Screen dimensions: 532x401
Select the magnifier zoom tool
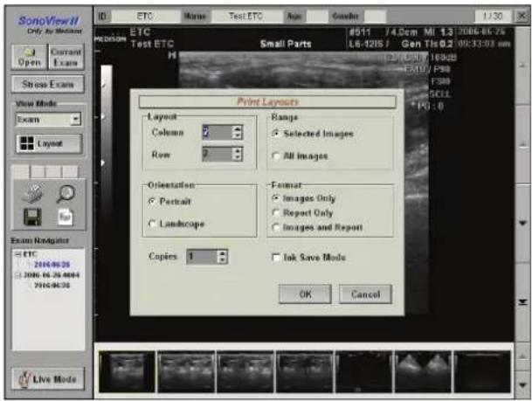[x=66, y=193]
